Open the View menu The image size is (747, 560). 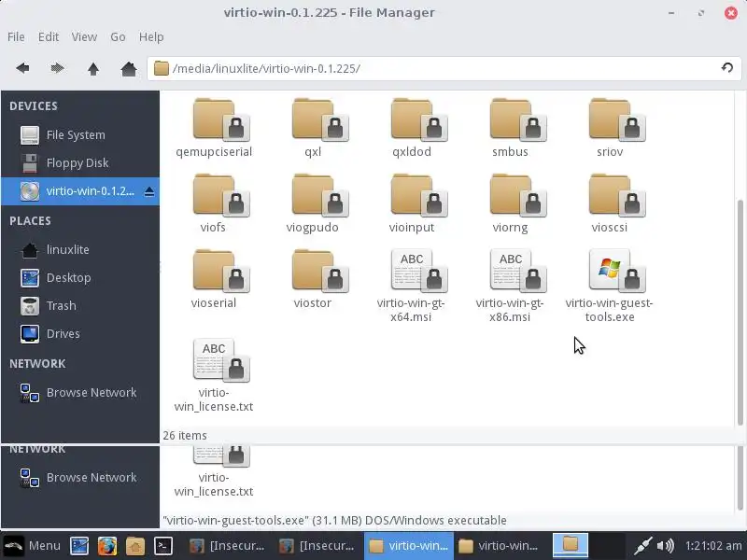(x=84, y=36)
